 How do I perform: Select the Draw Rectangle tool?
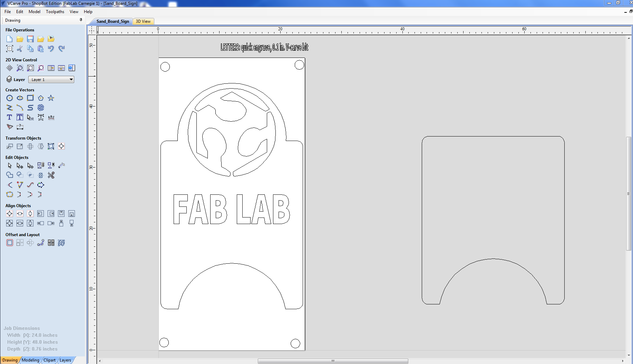tap(30, 98)
